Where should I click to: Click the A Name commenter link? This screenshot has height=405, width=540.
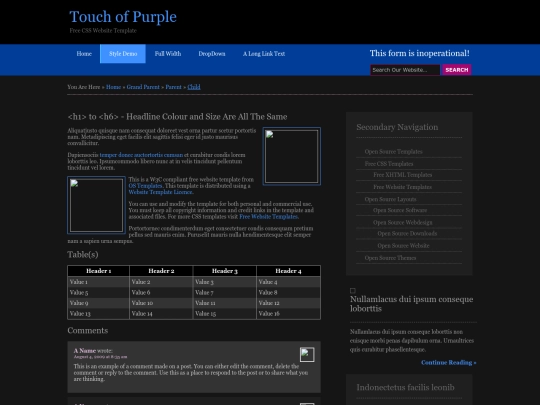85,351
